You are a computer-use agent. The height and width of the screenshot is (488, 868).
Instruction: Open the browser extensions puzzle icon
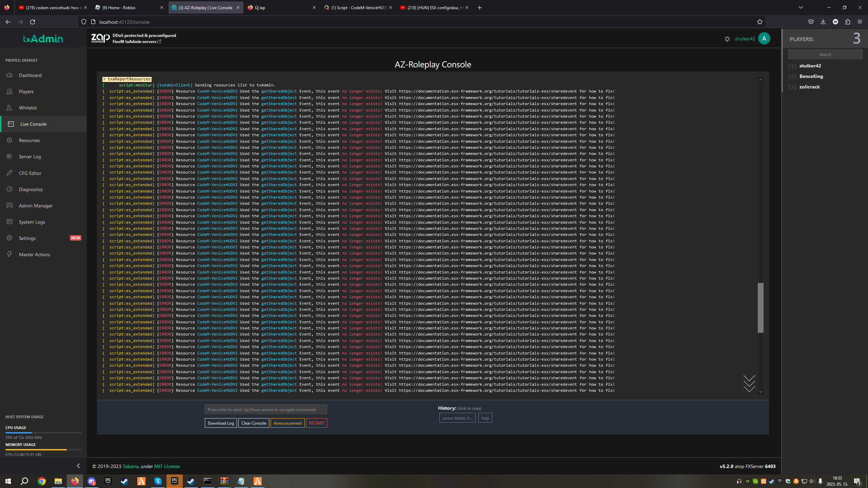(848, 22)
